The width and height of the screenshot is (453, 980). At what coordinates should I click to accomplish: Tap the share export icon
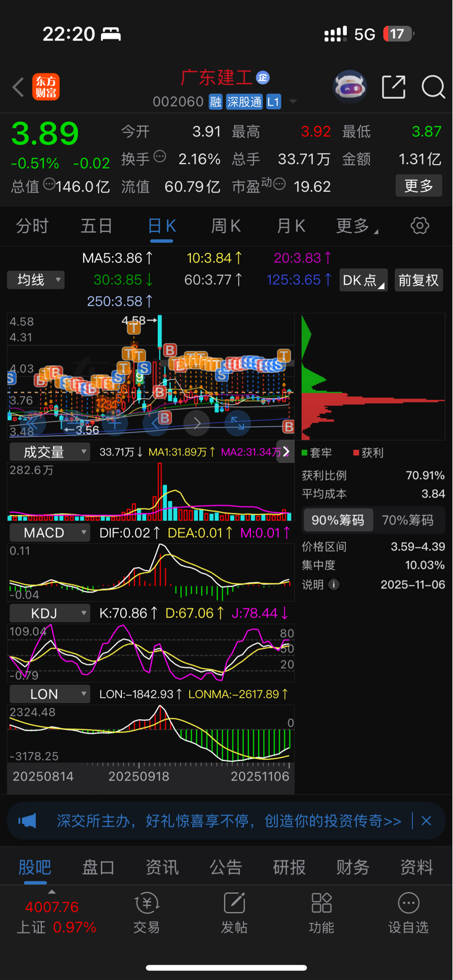(394, 87)
